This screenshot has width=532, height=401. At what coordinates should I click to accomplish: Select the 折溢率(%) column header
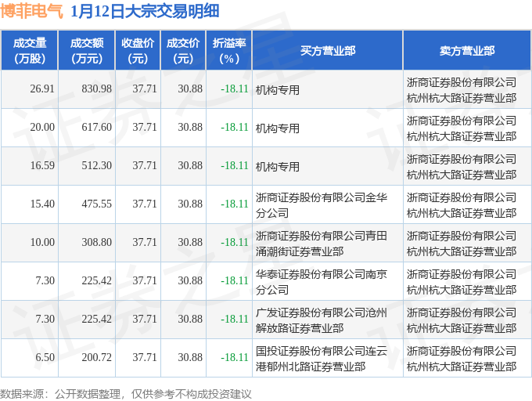point(229,51)
